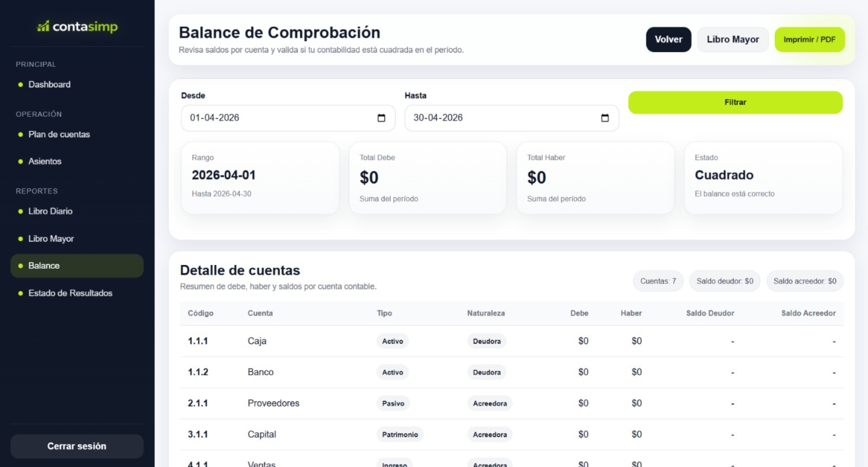Image resolution: width=868 pixels, height=467 pixels.
Task: Go to Plan de cuentas
Action: coord(77,134)
